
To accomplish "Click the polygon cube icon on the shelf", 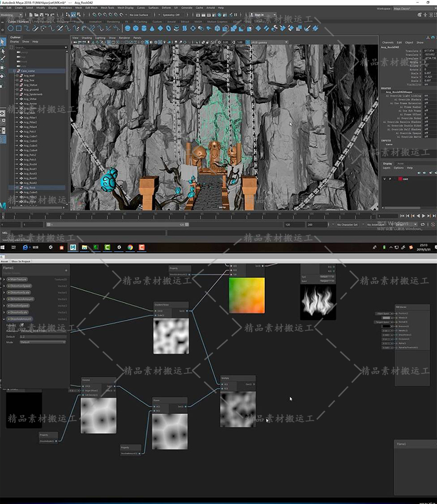I will pyautogui.click(x=135, y=28).
